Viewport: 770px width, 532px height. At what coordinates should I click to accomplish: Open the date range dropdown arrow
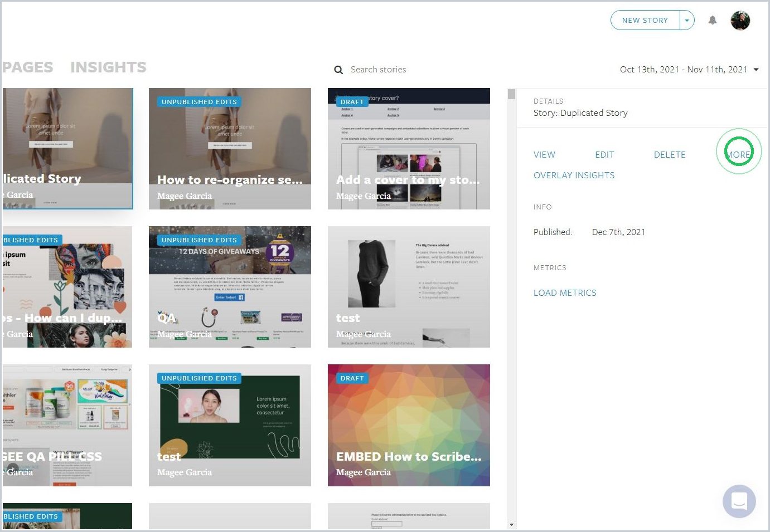756,70
